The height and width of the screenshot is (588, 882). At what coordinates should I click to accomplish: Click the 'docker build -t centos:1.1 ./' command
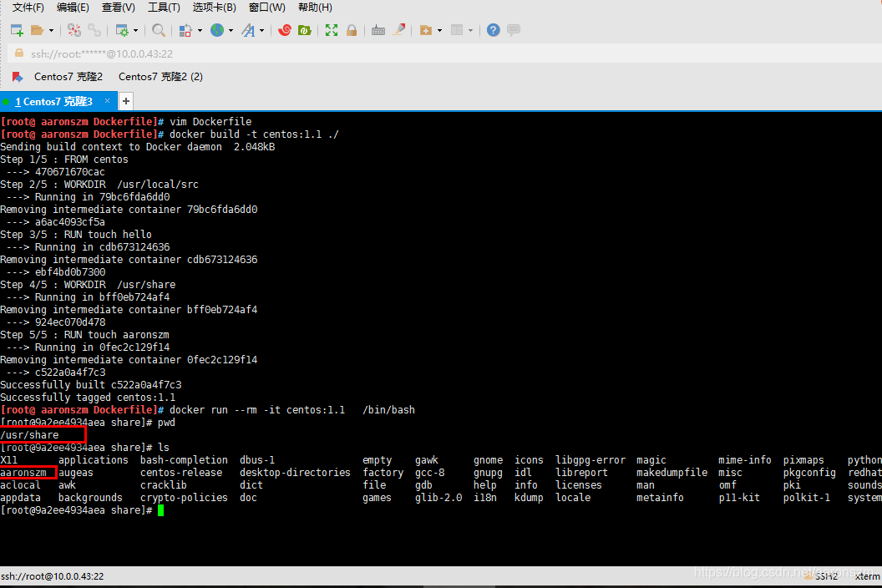(x=254, y=134)
